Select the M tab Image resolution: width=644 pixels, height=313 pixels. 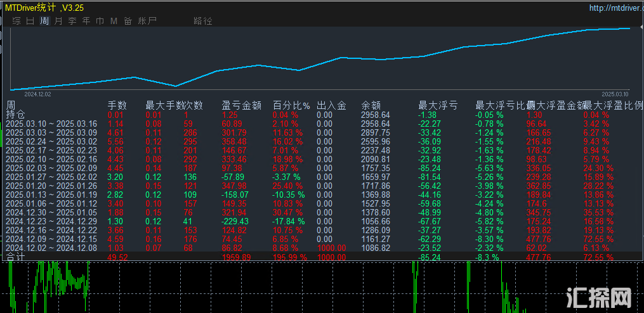pyautogui.click(x=114, y=21)
